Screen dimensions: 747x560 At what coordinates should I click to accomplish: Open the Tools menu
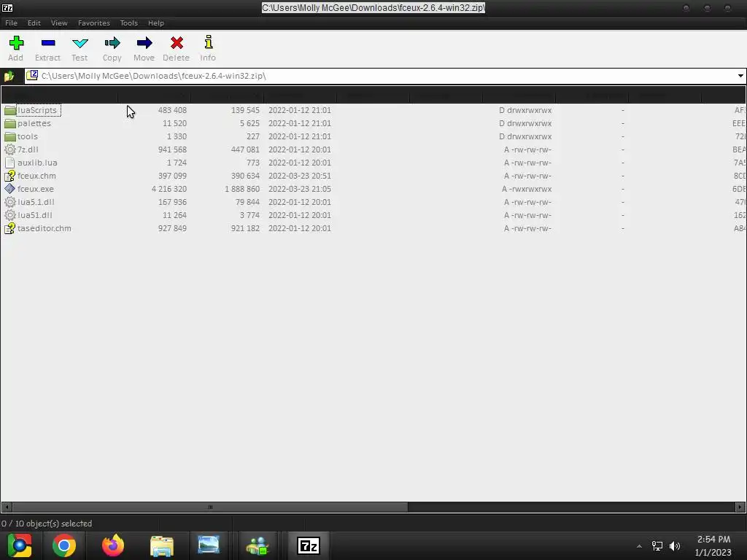point(128,23)
